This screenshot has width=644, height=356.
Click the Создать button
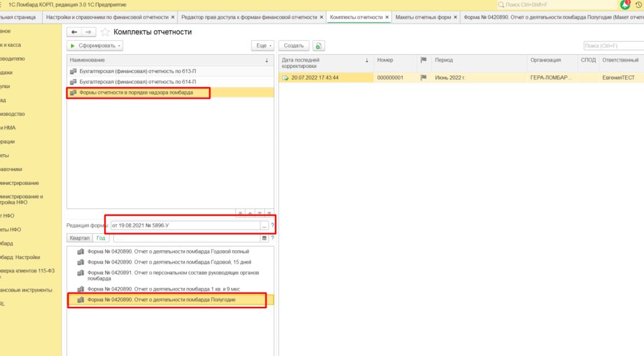coord(294,46)
